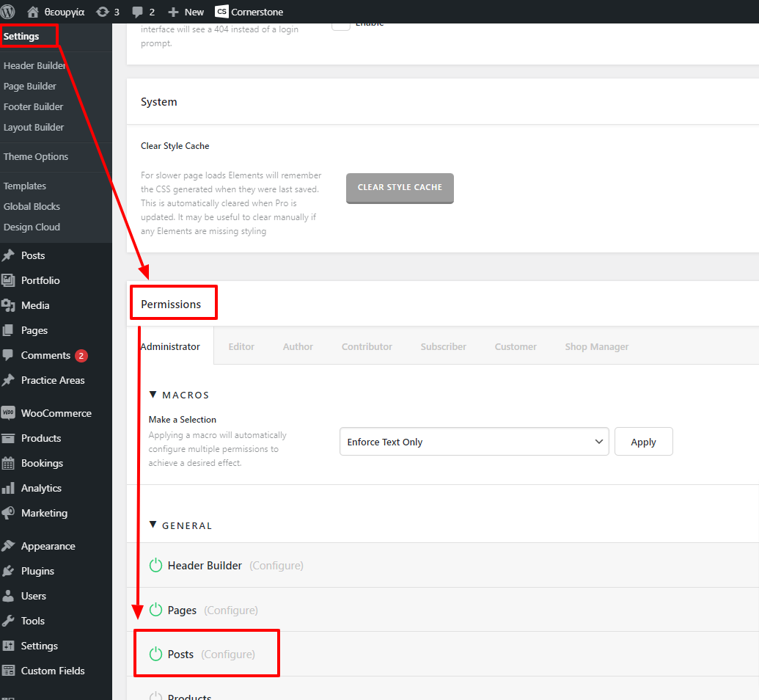Viewport: 759px width, 700px height.
Task: Collapse the GENERAL section
Action: click(x=153, y=525)
